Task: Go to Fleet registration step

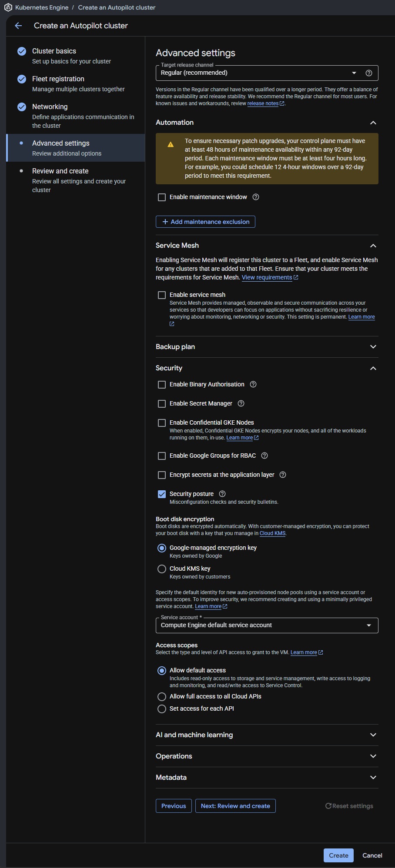Action: pyautogui.click(x=75, y=83)
